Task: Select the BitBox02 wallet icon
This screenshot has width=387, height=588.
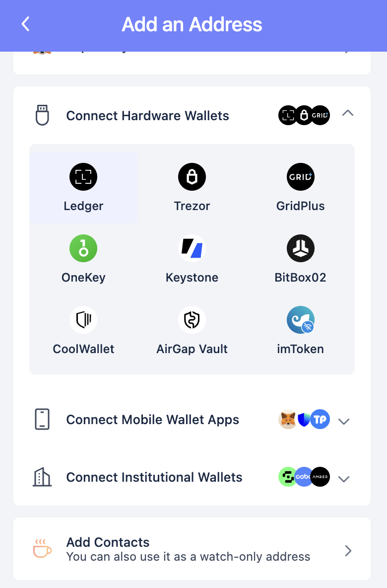Action: click(301, 248)
